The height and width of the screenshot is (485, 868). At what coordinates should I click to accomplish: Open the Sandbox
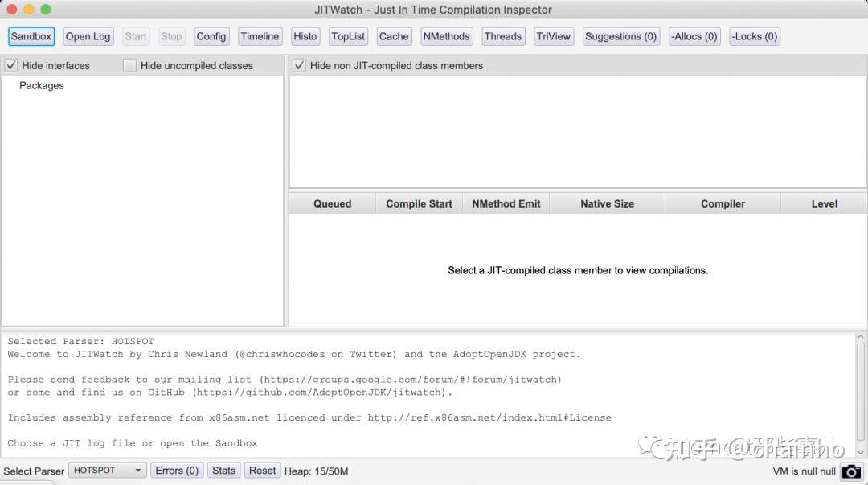pyautogui.click(x=31, y=36)
